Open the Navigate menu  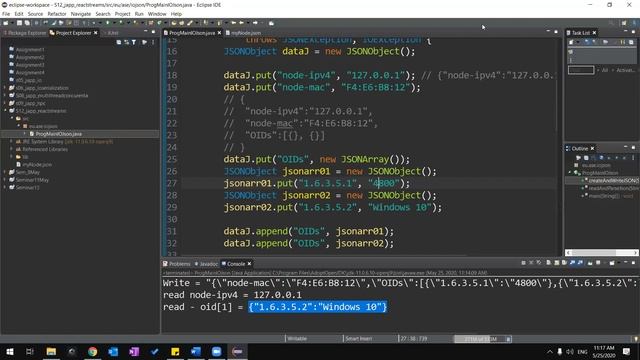pyautogui.click(x=81, y=14)
